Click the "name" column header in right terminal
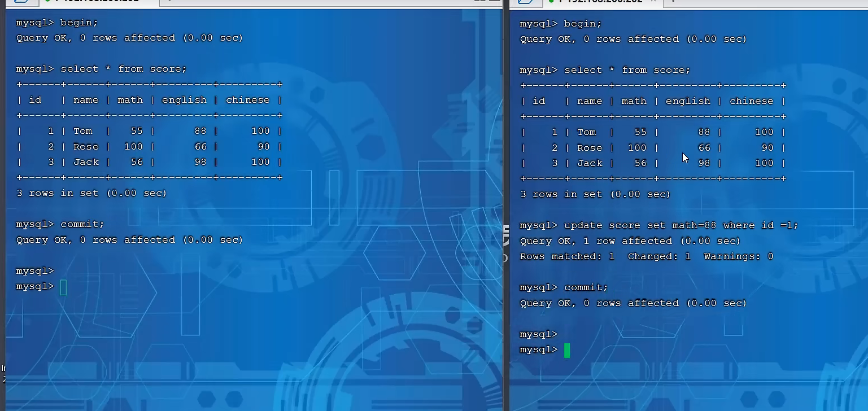This screenshot has width=868, height=411. click(x=590, y=101)
